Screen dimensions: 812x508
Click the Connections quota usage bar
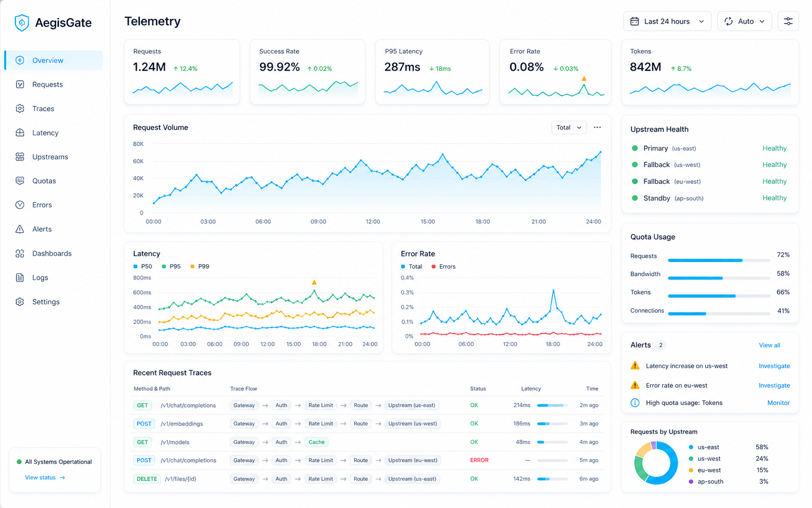pyautogui.click(x=719, y=313)
